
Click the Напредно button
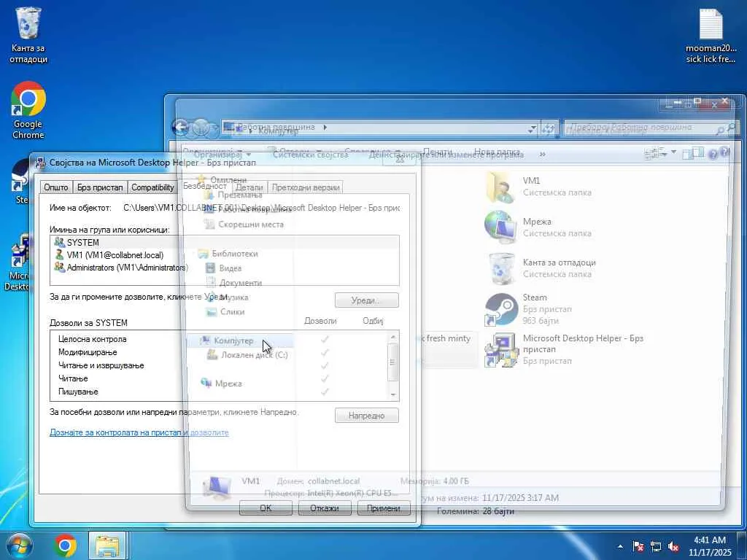tap(366, 415)
